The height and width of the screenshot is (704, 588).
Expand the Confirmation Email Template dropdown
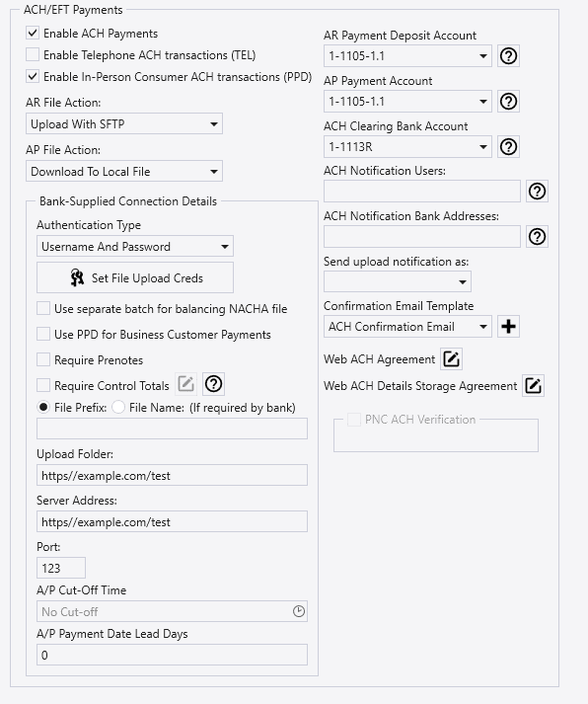(407, 327)
